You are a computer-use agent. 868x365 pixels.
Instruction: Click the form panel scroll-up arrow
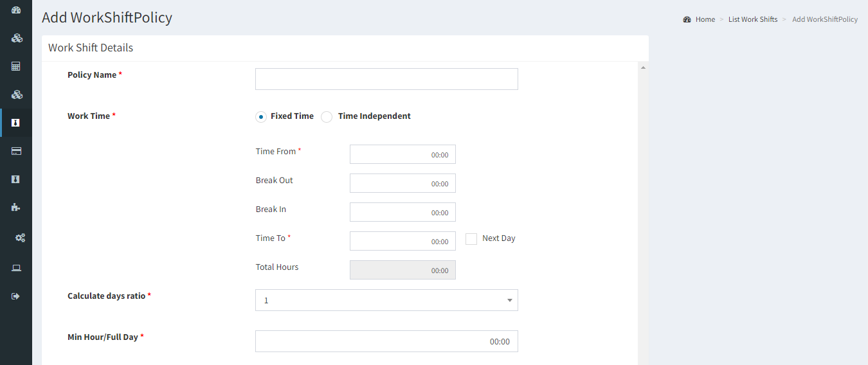[643, 67]
